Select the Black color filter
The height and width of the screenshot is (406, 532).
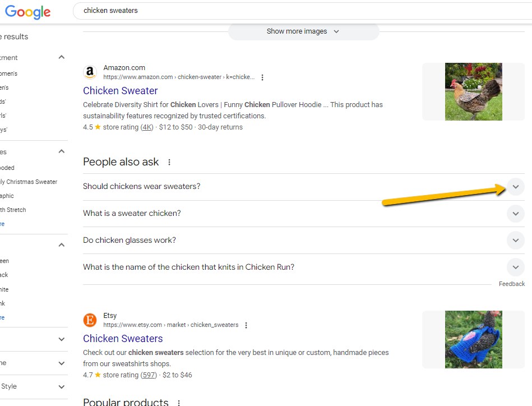(x=4, y=275)
